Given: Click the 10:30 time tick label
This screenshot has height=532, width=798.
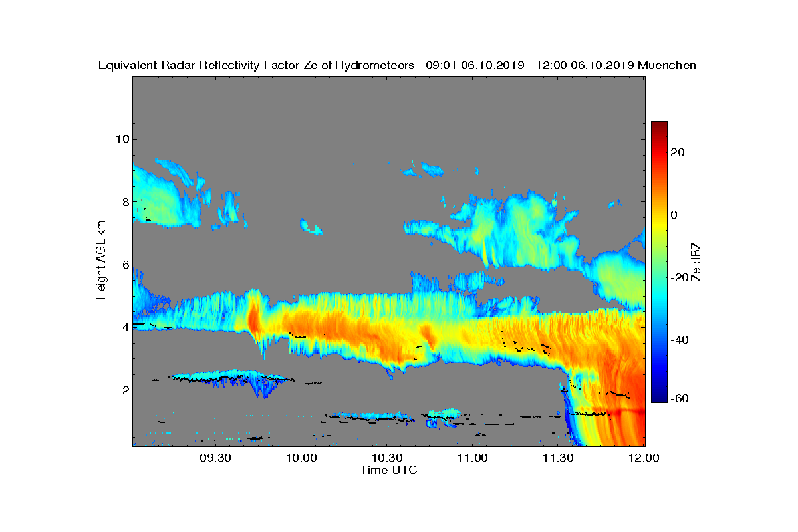Looking at the screenshot, I should click(386, 458).
